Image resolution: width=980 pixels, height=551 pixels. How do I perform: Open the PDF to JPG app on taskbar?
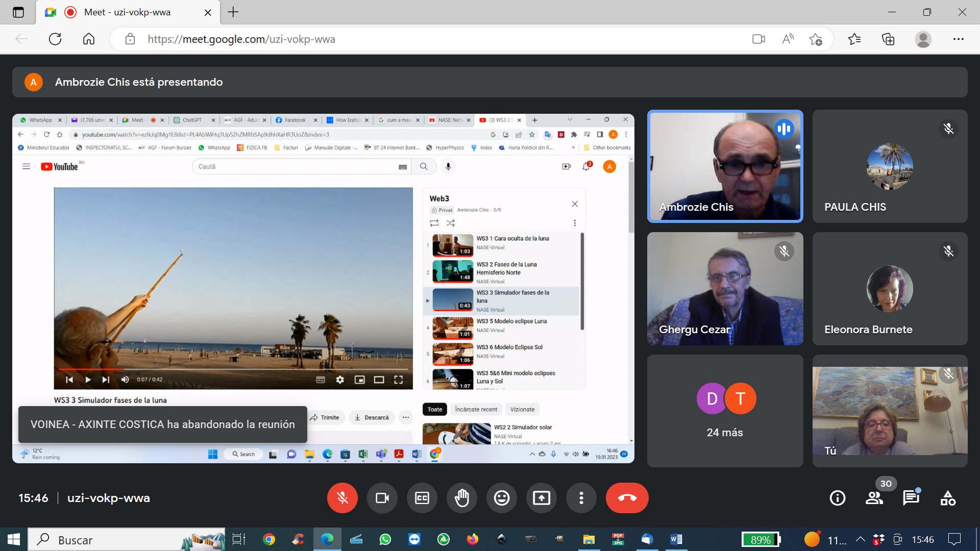point(618,539)
